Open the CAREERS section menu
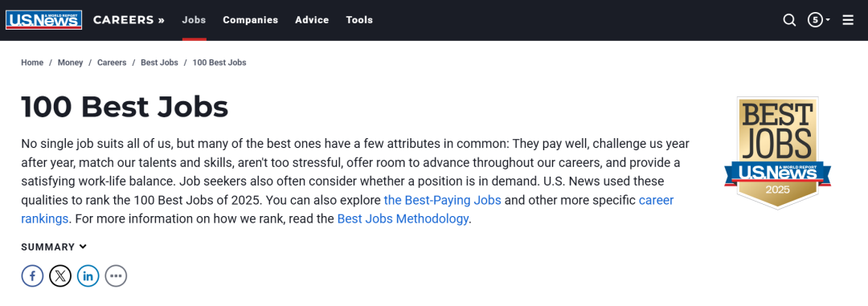 (x=129, y=20)
